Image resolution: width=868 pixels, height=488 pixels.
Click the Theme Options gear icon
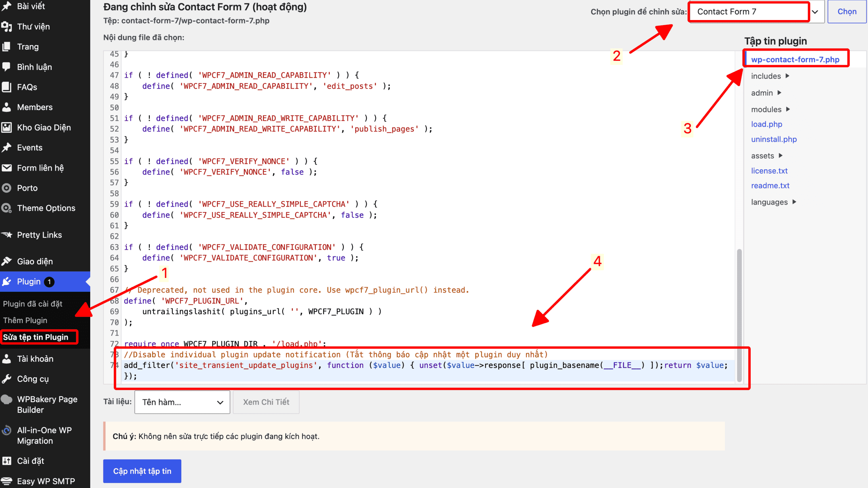click(7, 208)
